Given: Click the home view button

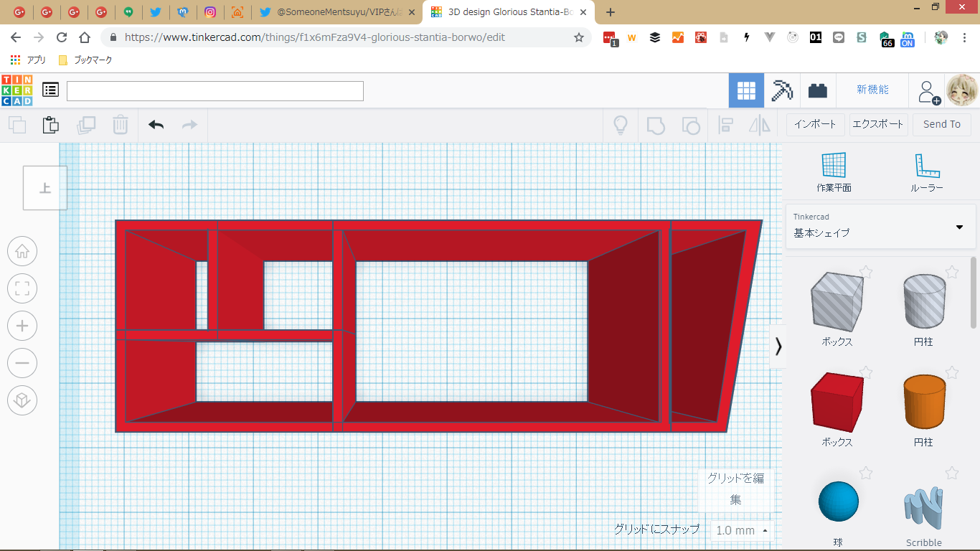Looking at the screenshot, I should click(22, 252).
